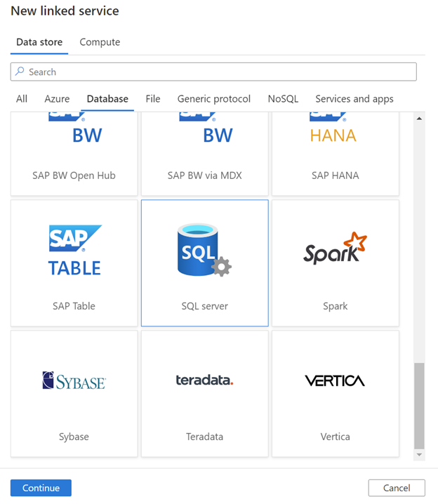Click the 'SAP BW via MDX' label
Viewport: 438px width, 504px height.
tap(204, 175)
